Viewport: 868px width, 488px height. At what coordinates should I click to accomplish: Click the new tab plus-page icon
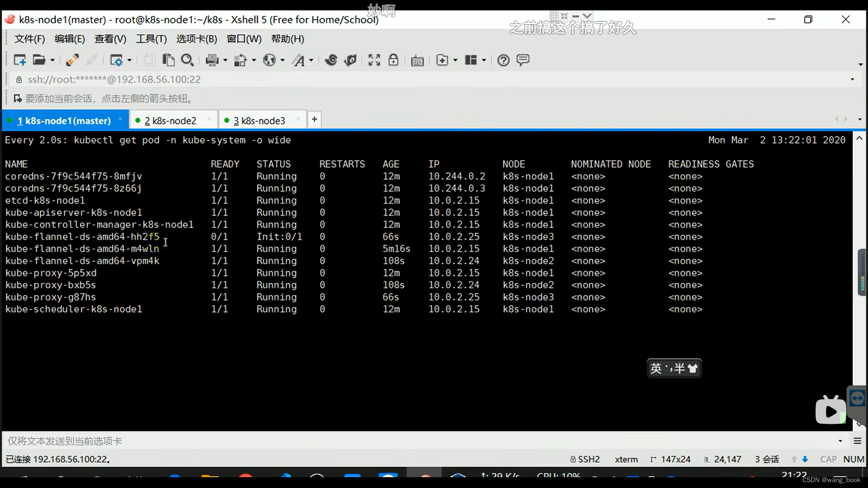(x=442, y=60)
